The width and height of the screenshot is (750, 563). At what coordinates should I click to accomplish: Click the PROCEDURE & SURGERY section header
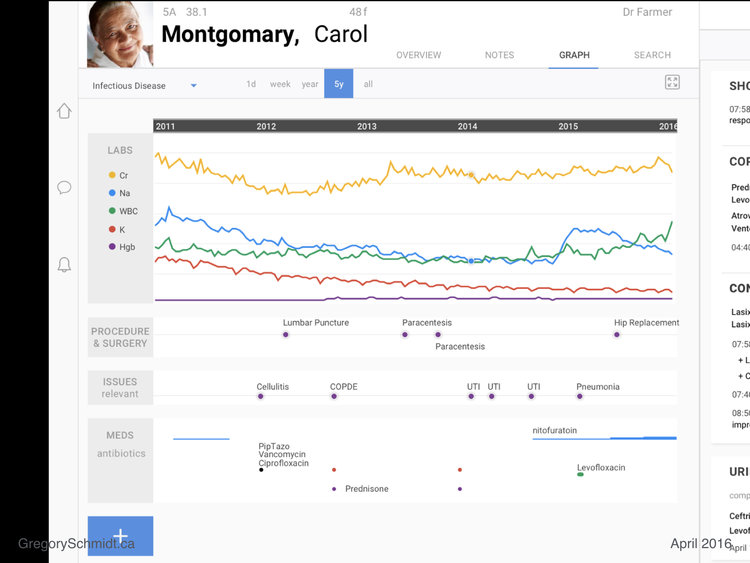(120, 337)
